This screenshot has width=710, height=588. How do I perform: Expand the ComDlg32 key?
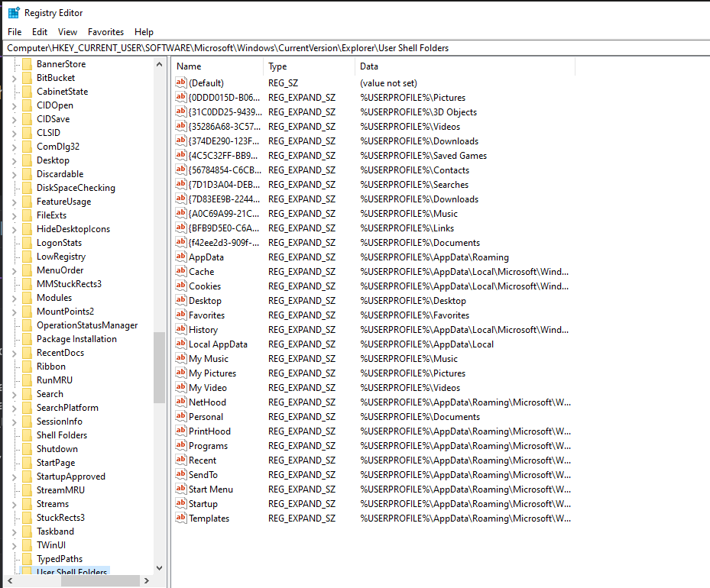pyautogui.click(x=14, y=147)
